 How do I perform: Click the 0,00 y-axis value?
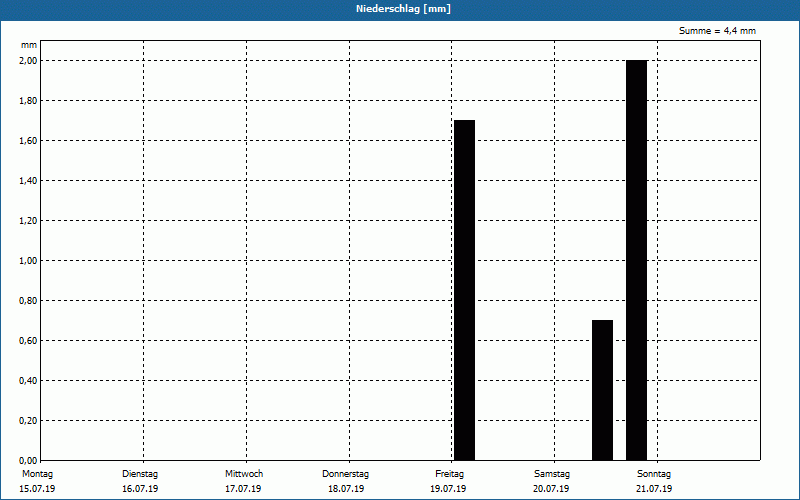(x=29, y=461)
